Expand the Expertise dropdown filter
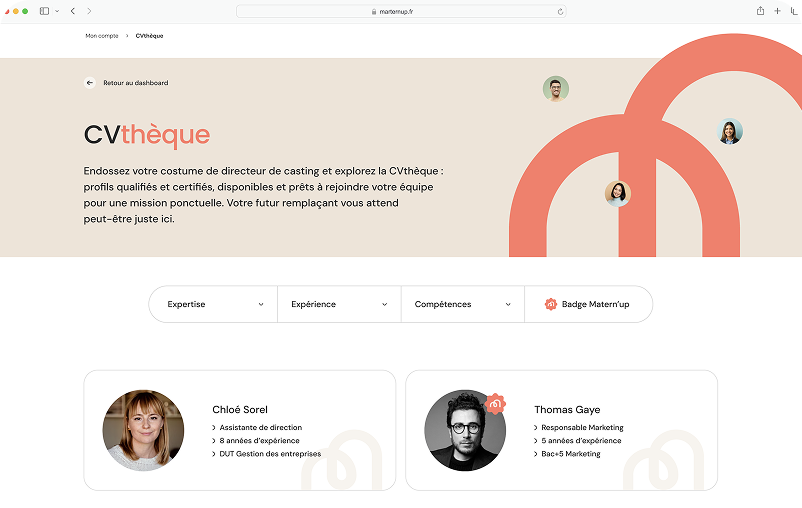This screenshot has height=508, width=802. [214, 304]
